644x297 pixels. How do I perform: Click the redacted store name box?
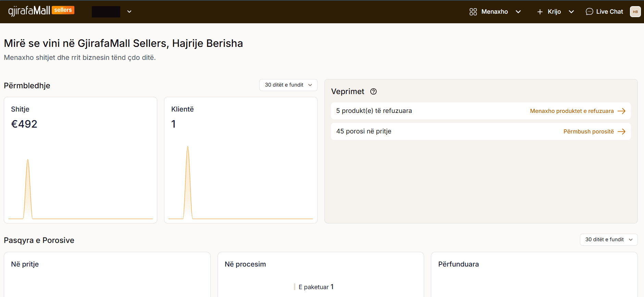click(x=106, y=12)
